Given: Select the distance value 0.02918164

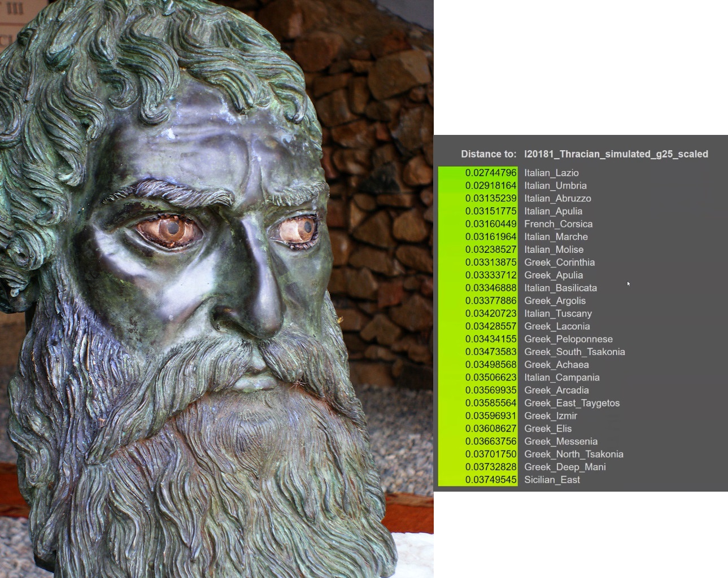Looking at the screenshot, I should (491, 186).
